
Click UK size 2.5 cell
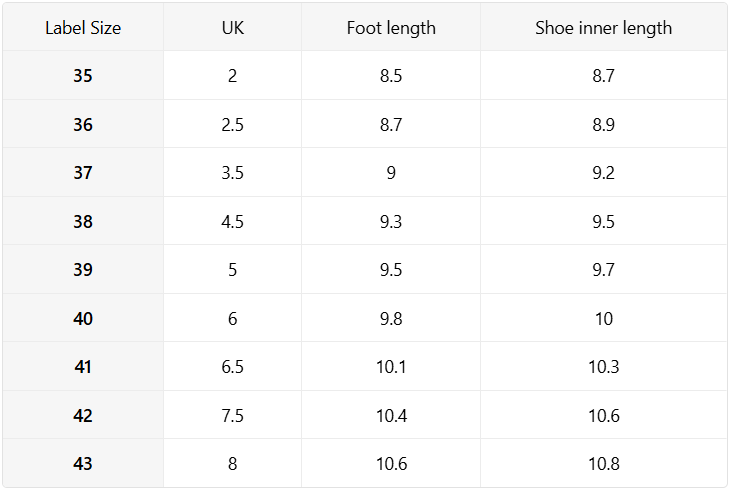click(x=232, y=124)
